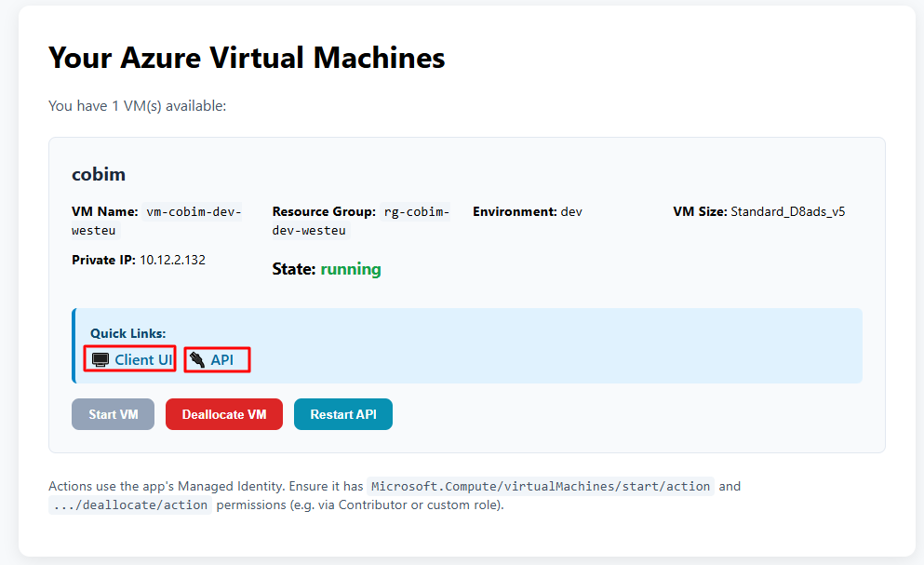This screenshot has height=565, width=924.
Task: Hit the Restart API button
Action: pos(343,414)
